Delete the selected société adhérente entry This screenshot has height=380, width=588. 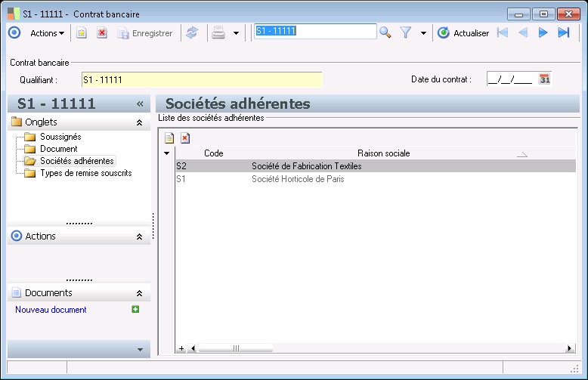185,138
